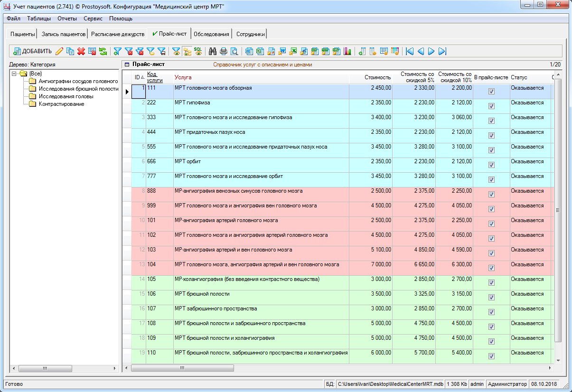The image size is (572, 392).
Task: Collapse the (Все) tree root node
Action: (x=14, y=74)
